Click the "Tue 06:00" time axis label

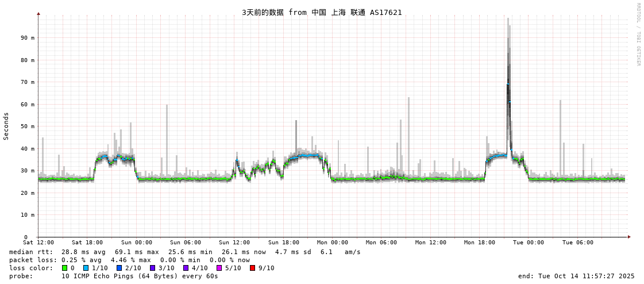(x=577, y=243)
